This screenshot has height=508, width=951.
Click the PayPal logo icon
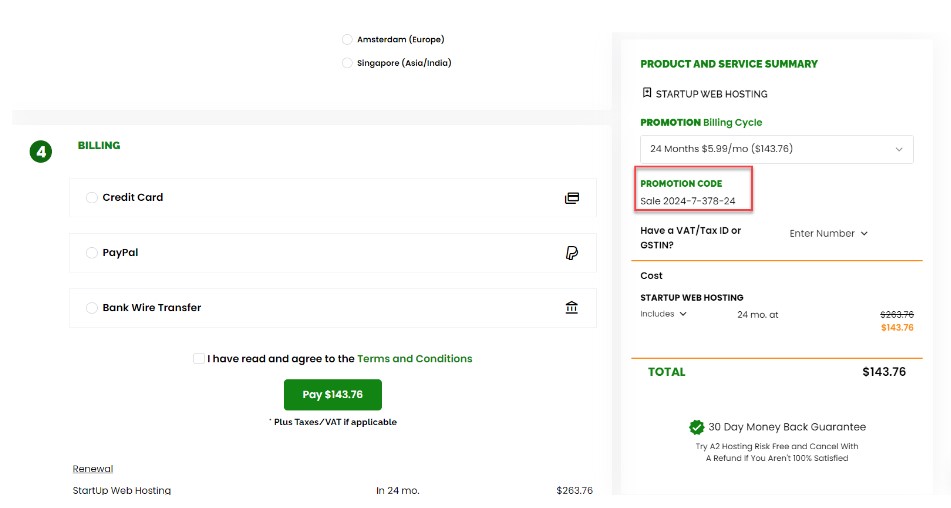[572, 253]
